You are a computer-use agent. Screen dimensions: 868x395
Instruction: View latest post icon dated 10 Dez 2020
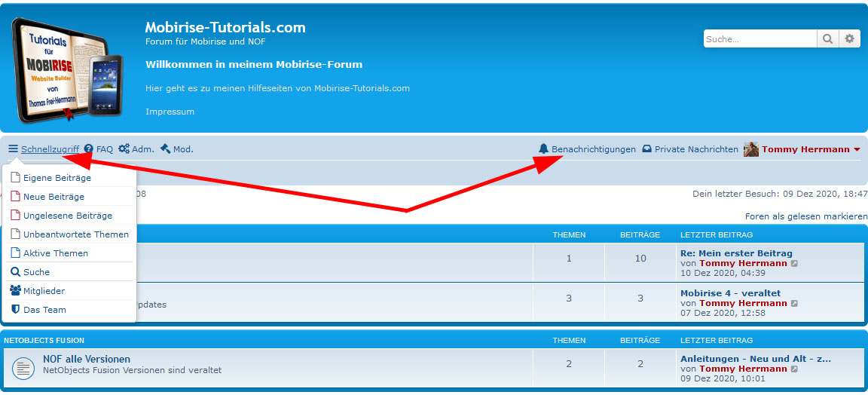794,264
